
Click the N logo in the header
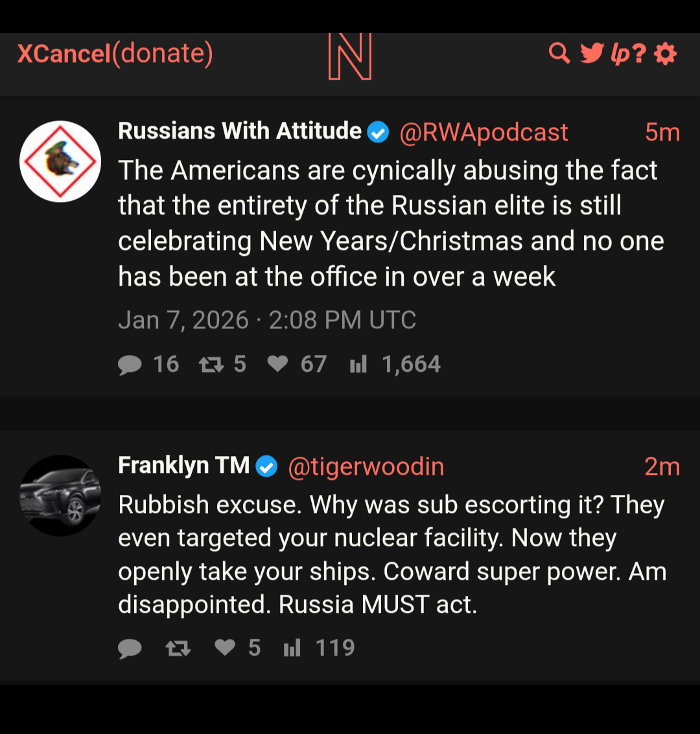pyautogui.click(x=350, y=57)
